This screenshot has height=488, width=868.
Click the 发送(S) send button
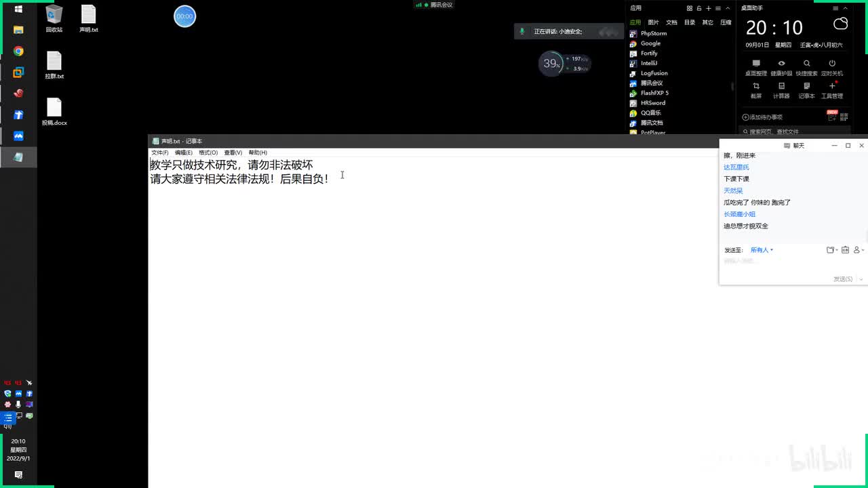[843, 279]
